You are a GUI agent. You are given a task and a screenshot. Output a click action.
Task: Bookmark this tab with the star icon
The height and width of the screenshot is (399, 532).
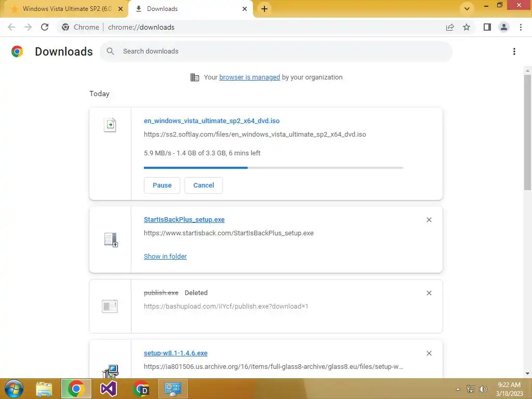click(x=467, y=27)
